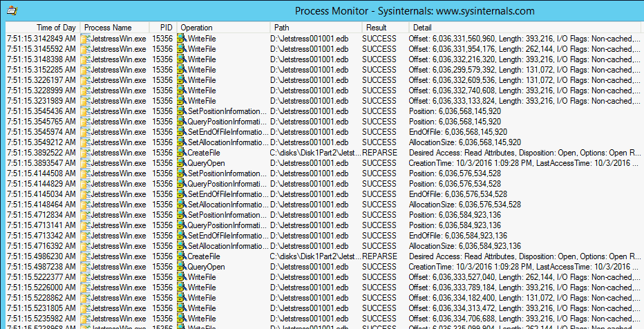Click the QueryOpen operation icon in the 7:51:15.3893547 row
The width and height of the screenshot is (644, 329).
[182, 163]
